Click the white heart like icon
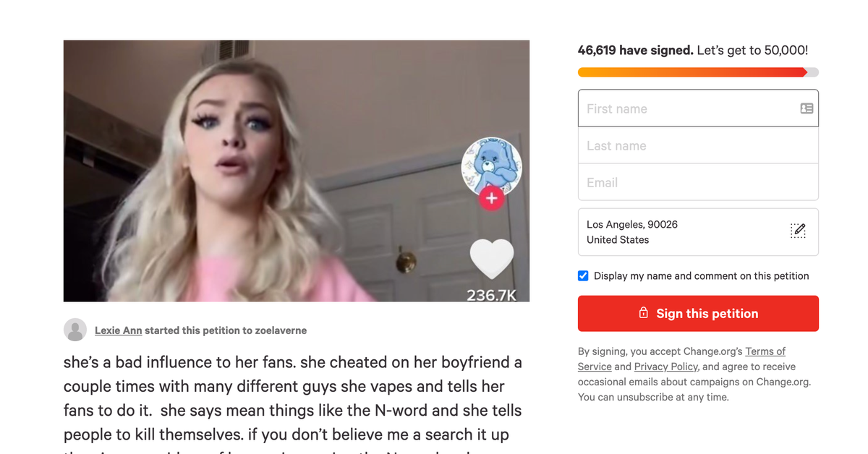Viewport: 868px width, 454px height. tap(492, 260)
